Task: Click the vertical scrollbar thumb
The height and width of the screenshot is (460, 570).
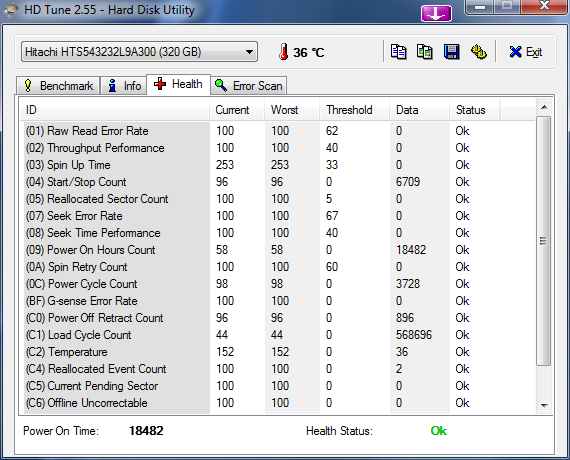Action: (544, 241)
